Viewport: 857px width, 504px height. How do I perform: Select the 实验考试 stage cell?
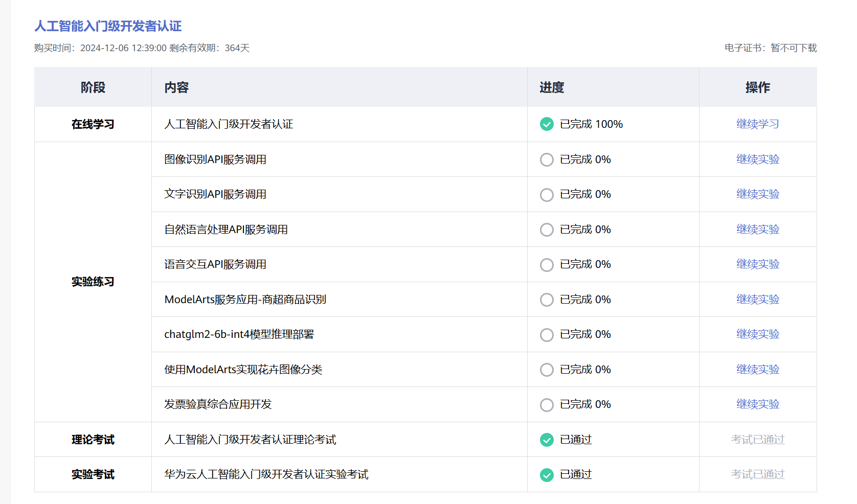point(93,474)
